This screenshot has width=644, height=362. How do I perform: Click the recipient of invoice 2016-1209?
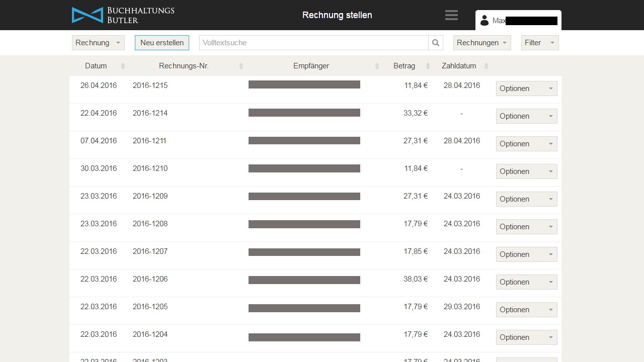304,196
